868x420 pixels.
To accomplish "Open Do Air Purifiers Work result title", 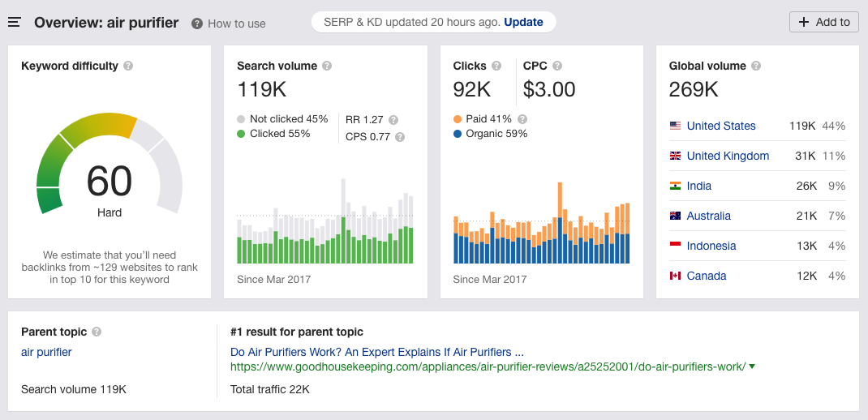I will click(x=376, y=352).
